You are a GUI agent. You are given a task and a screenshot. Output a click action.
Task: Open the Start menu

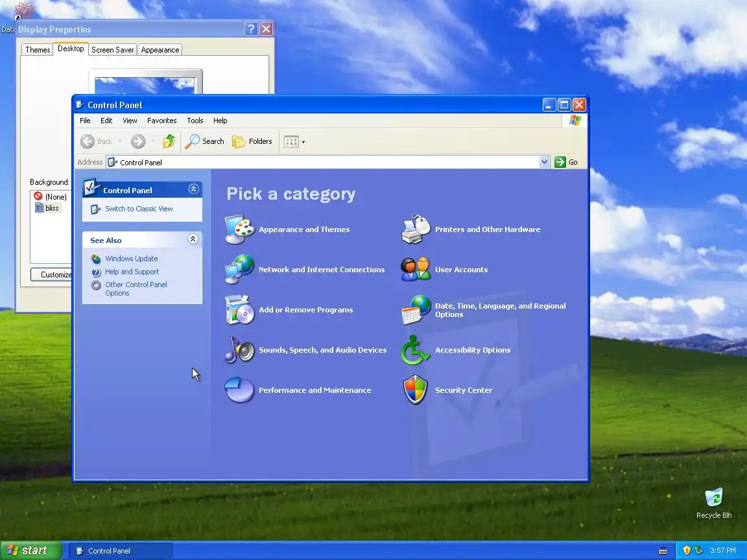click(x=30, y=550)
